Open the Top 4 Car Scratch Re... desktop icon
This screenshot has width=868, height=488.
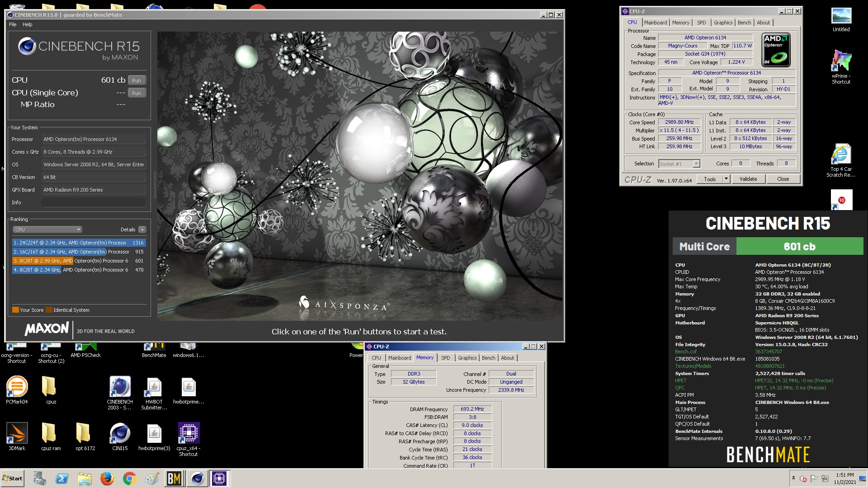tap(841, 161)
